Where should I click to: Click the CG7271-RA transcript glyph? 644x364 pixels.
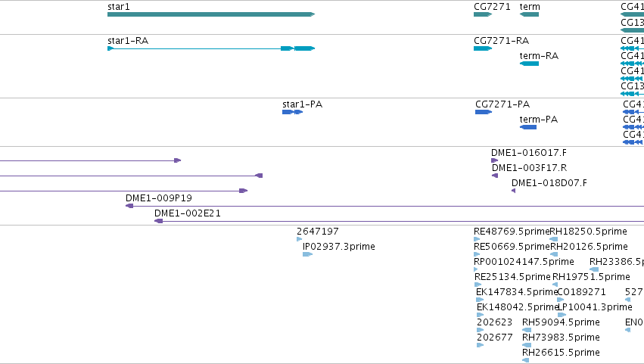pos(483,48)
